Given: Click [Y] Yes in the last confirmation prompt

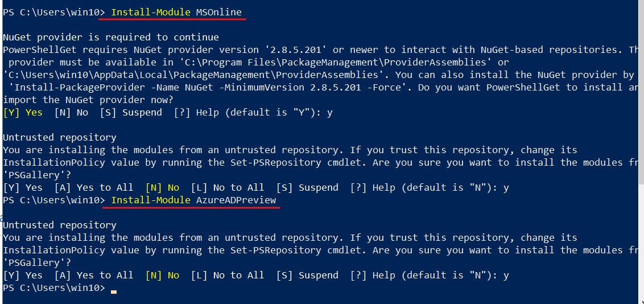Looking at the screenshot, I should (23, 276).
